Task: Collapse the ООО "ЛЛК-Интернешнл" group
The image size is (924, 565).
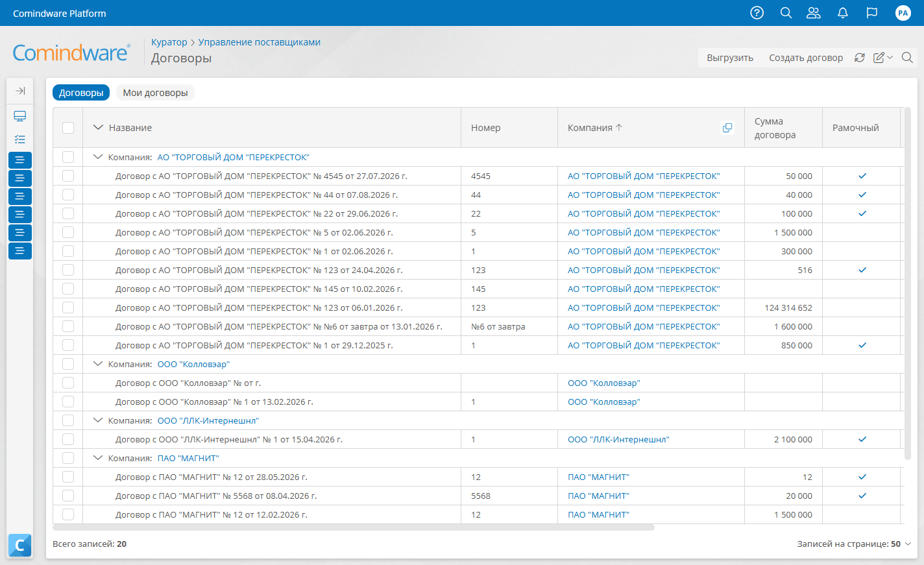Action: point(98,420)
